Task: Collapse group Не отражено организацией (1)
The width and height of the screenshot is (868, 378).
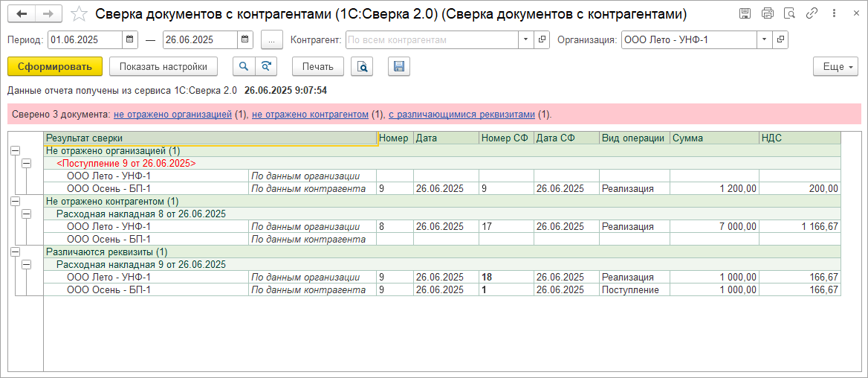Action: 16,150
